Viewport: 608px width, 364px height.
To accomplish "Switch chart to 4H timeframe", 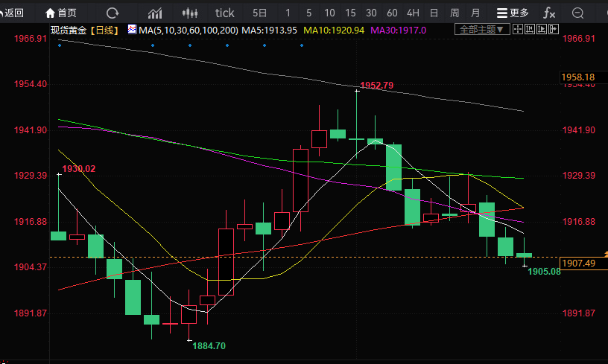I will click(x=413, y=13).
